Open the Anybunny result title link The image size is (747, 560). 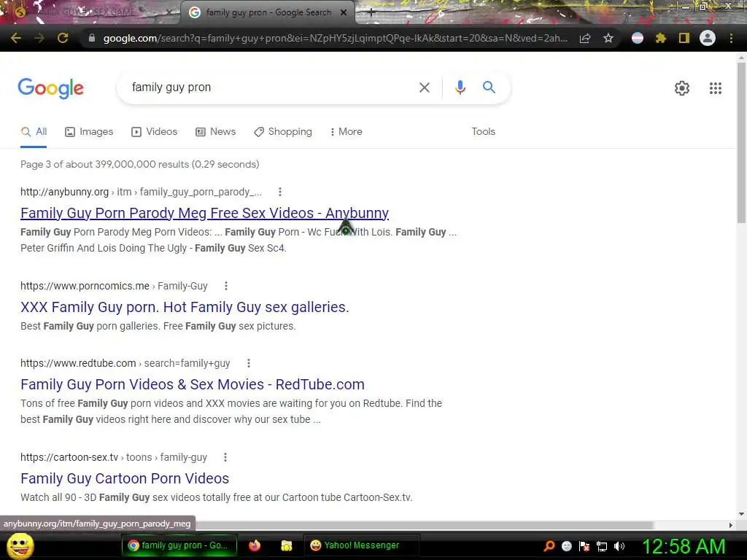pyautogui.click(x=204, y=213)
